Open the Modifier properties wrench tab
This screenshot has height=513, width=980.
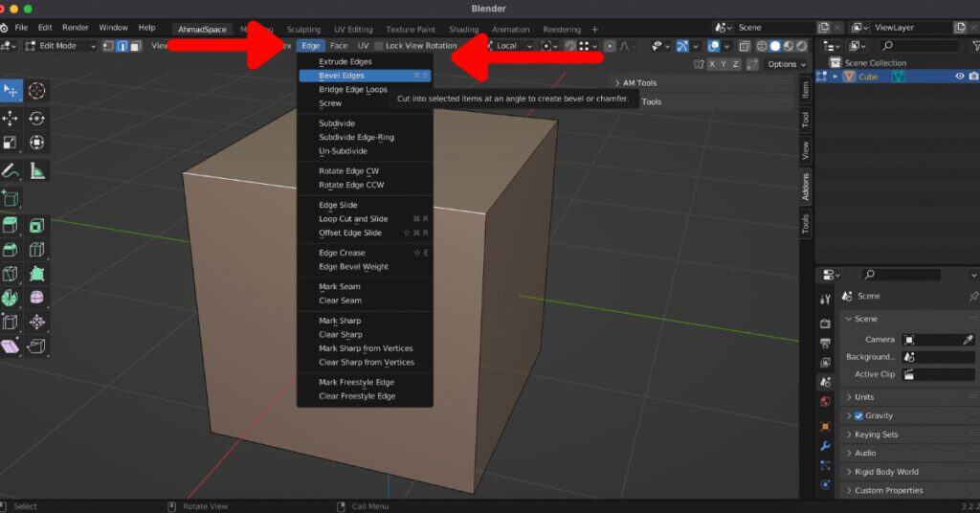[x=825, y=447]
